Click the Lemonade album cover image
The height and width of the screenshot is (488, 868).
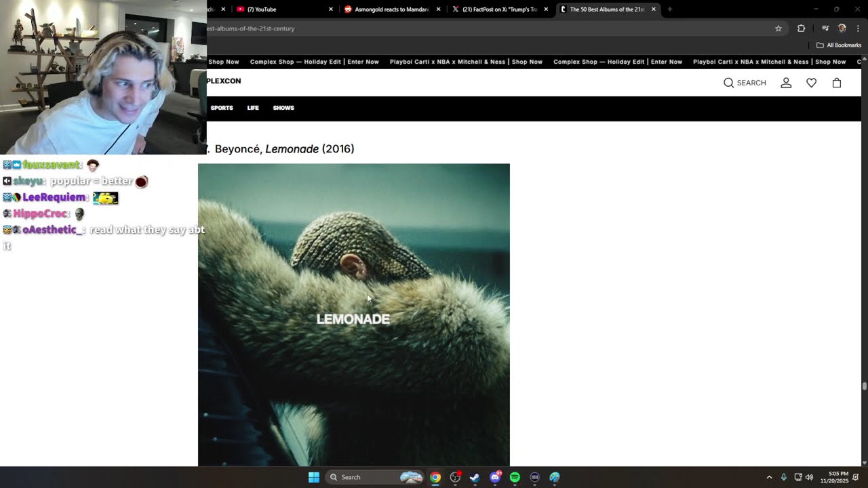(x=354, y=315)
